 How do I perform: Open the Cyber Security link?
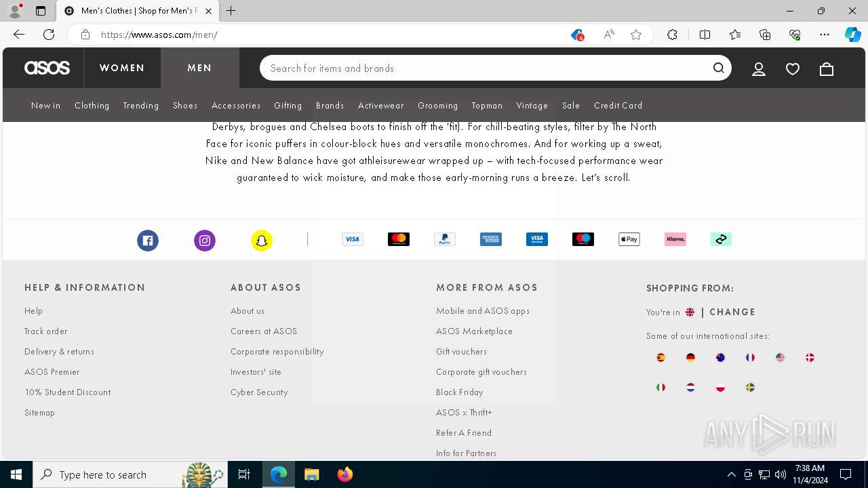pyautogui.click(x=259, y=392)
